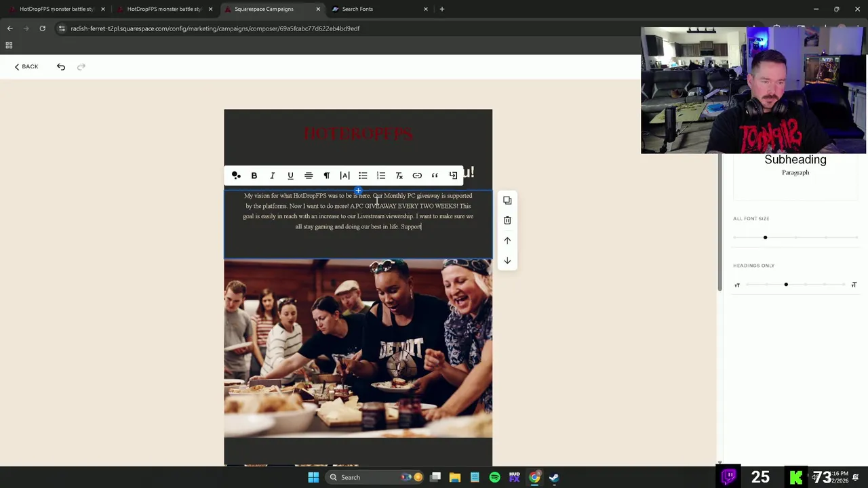Viewport: 868px width, 488px height.
Task: Click the taskbar Search box
Action: click(374, 477)
